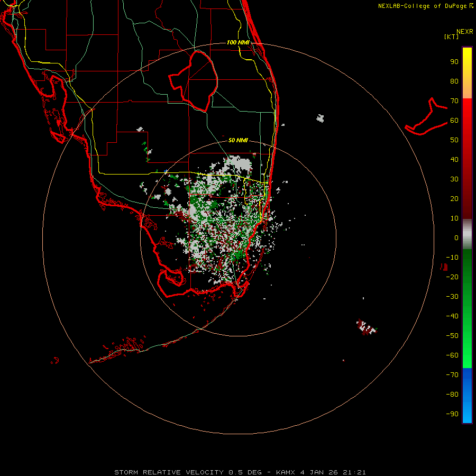This screenshot has width=476, height=476.
Task: Click the 70 value on the velocity scale
Action: click(454, 101)
